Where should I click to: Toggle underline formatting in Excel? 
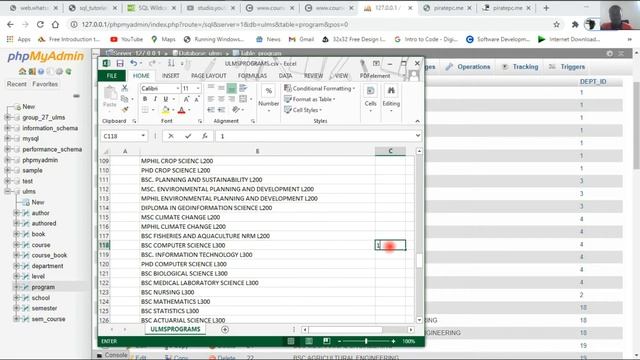point(165,99)
